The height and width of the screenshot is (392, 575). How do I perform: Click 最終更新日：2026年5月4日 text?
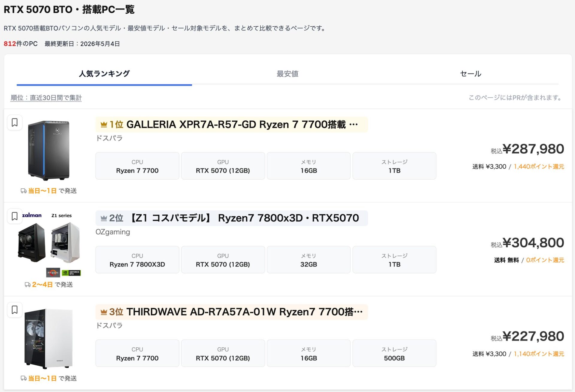(82, 44)
